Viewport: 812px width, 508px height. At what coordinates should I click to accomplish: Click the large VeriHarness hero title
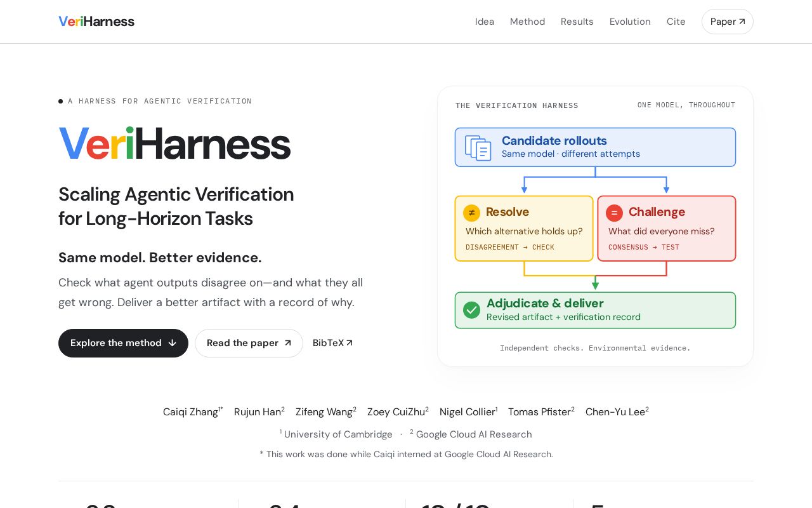[174, 144]
